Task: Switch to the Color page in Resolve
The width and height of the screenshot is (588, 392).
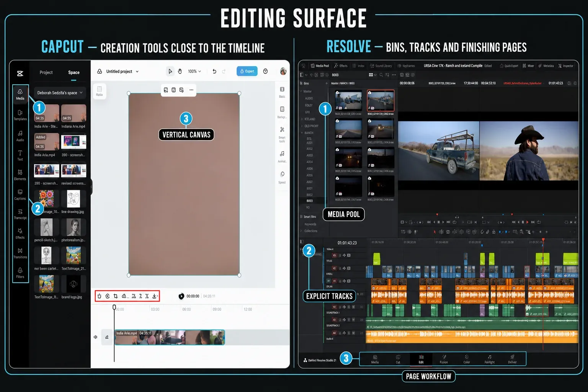Action: (x=467, y=359)
